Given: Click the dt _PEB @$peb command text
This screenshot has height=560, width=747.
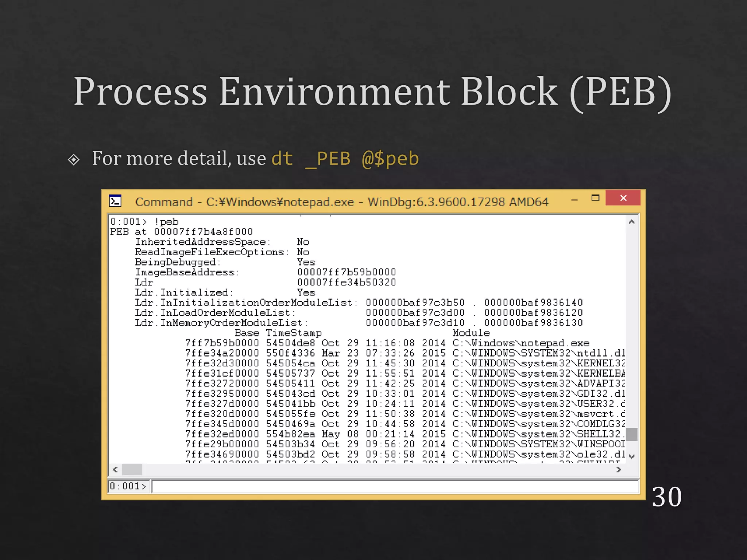Looking at the screenshot, I should coord(345,159).
